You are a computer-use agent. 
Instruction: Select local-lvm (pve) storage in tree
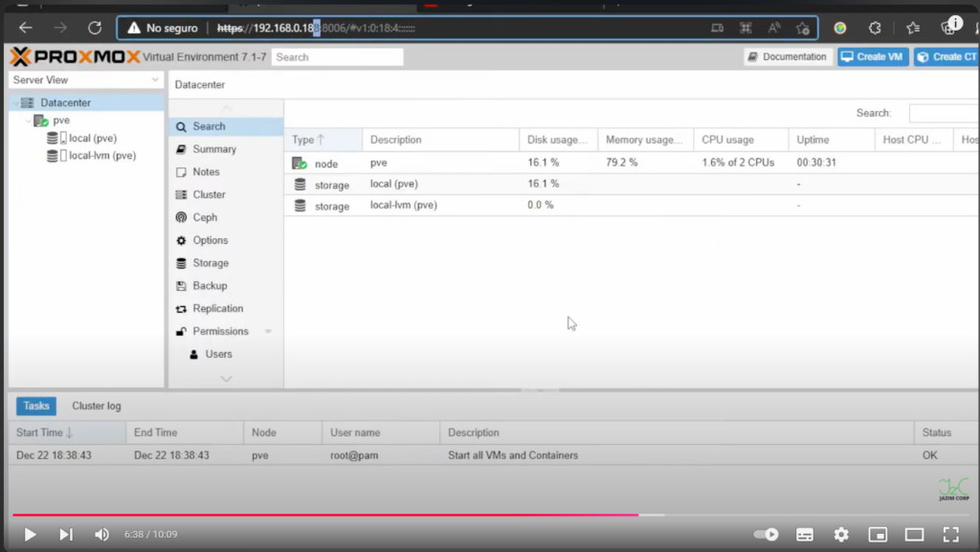pyautogui.click(x=102, y=155)
